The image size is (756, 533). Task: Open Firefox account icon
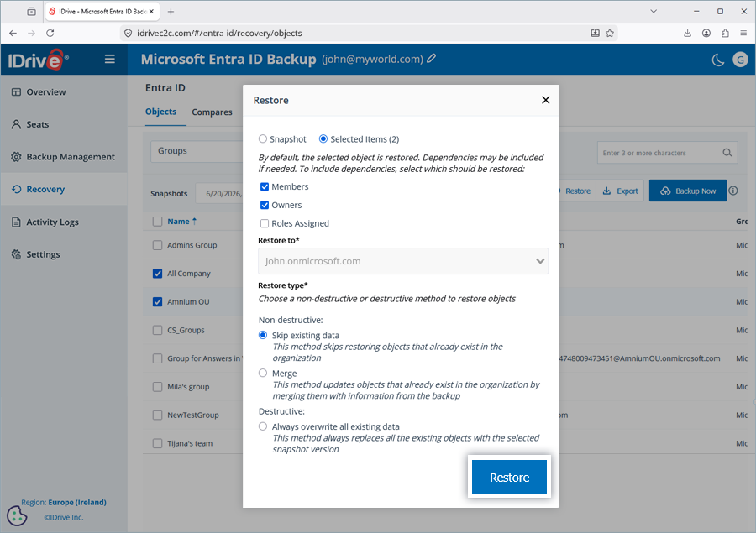coord(706,34)
